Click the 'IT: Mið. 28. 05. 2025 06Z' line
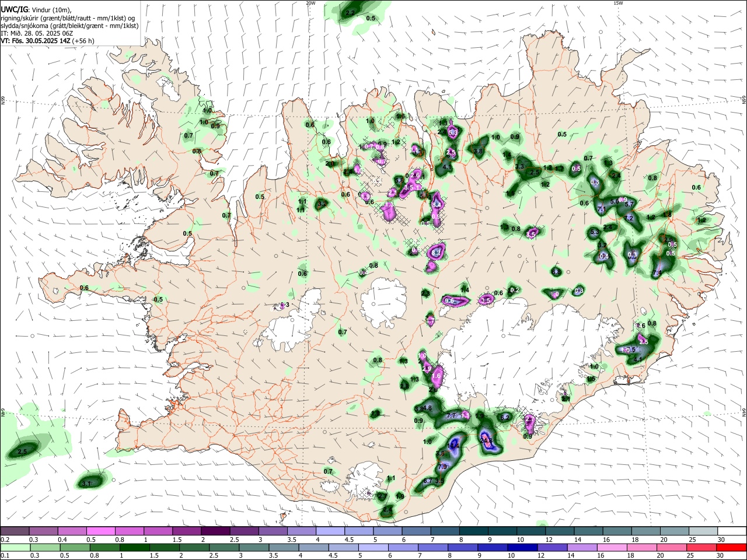This screenshot has height=560, width=747. (x=37, y=33)
